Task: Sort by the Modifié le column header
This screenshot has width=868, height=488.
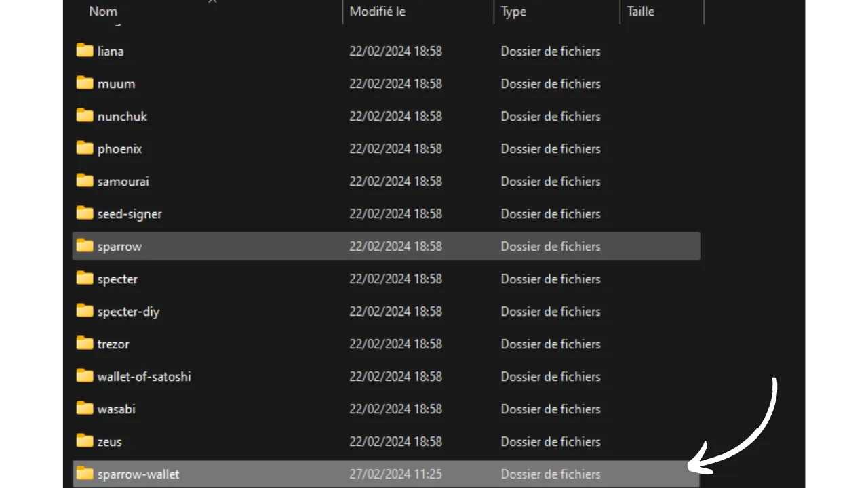Action: [x=377, y=12]
